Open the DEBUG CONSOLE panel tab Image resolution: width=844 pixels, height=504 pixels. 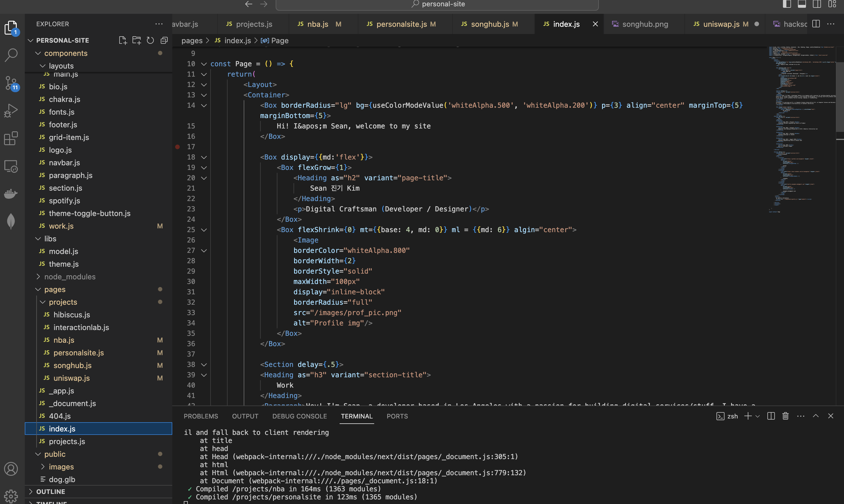point(300,416)
